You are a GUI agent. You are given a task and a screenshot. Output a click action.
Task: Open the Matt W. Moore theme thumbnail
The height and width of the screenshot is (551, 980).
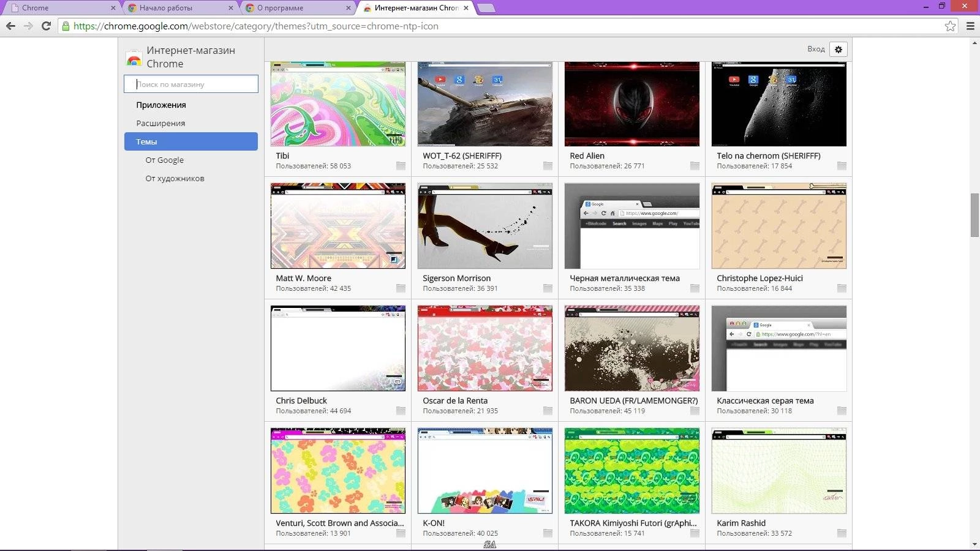[x=337, y=226]
